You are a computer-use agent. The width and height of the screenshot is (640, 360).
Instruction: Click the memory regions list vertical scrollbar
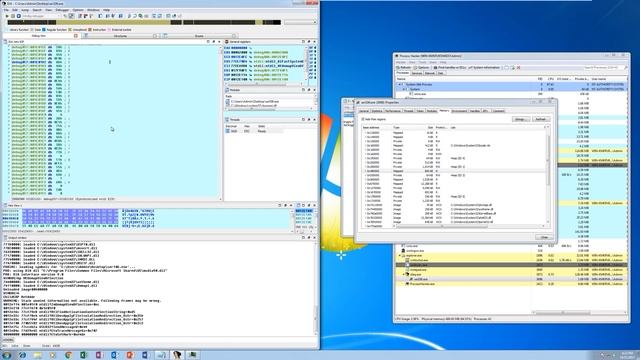pos(548,176)
